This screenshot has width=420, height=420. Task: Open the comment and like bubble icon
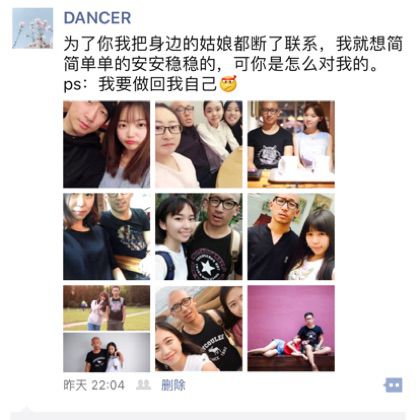[x=393, y=385]
